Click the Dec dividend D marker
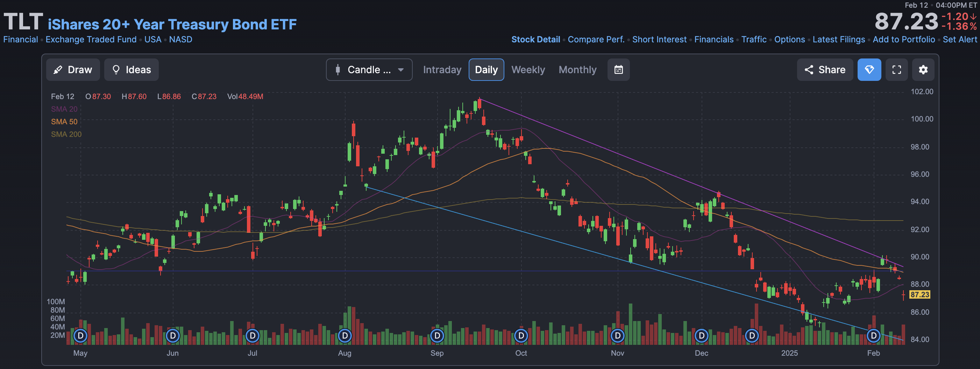 tap(702, 336)
